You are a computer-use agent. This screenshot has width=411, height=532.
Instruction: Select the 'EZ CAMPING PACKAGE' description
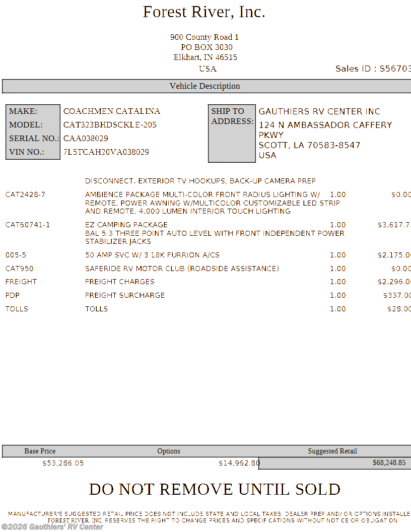(x=126, y=225)
